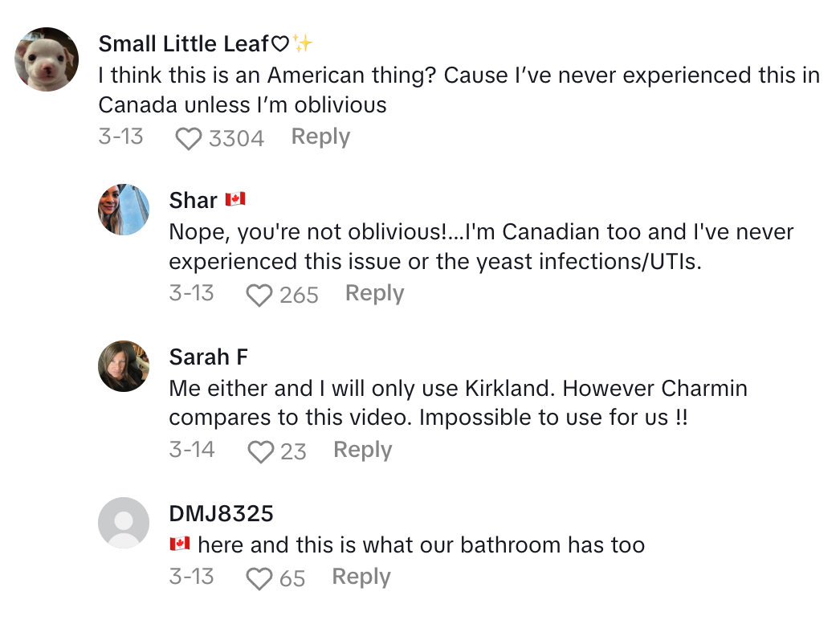View Shar's profile picture
This screenshot has height=620, width=840.
(x=124, y=210)
